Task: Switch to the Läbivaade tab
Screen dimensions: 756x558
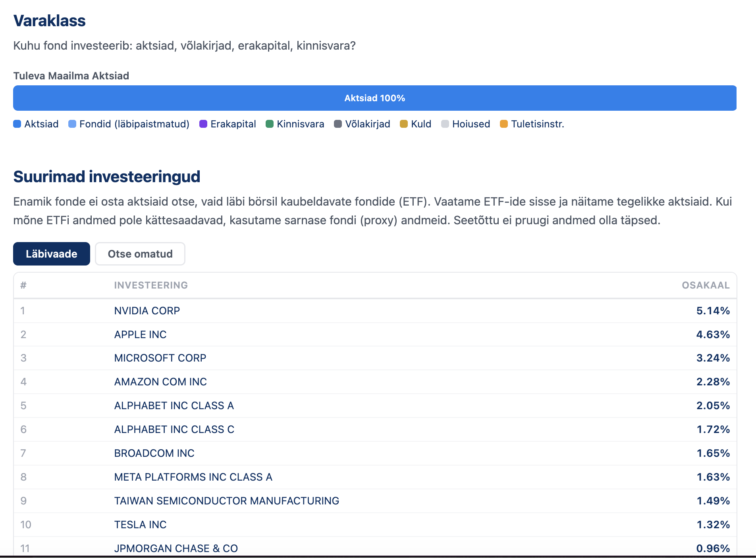Action: tap(52, 254)
